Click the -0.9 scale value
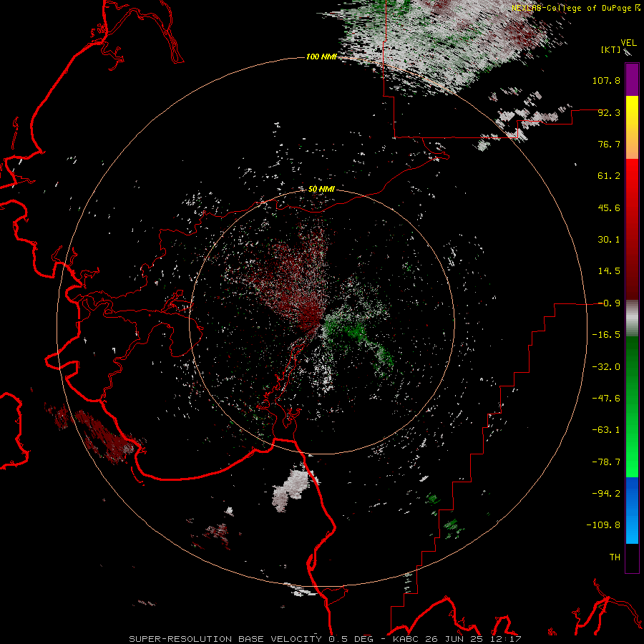This screenshot has height=644, width=644. [609, 303]
